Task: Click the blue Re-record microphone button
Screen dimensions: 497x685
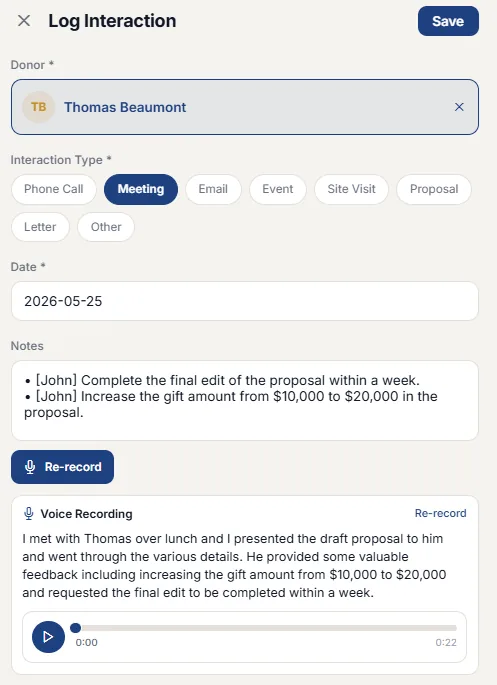Action: [62, 467]
